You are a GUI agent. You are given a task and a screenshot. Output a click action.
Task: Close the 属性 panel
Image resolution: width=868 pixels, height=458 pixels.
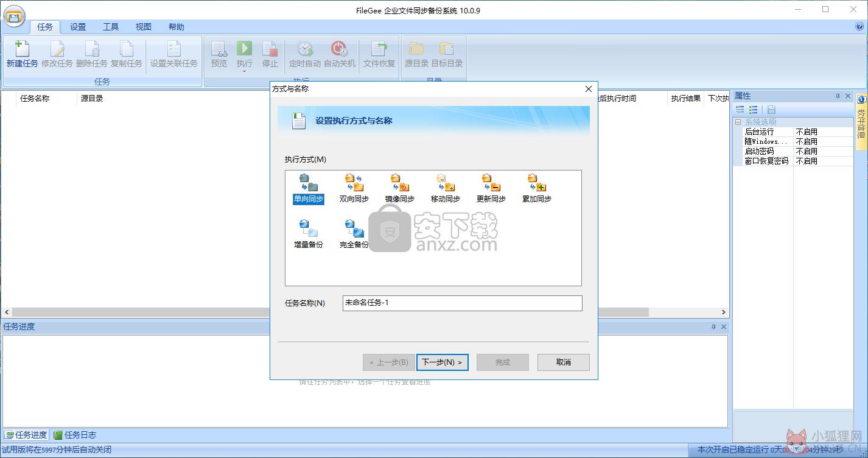point(847,96)
